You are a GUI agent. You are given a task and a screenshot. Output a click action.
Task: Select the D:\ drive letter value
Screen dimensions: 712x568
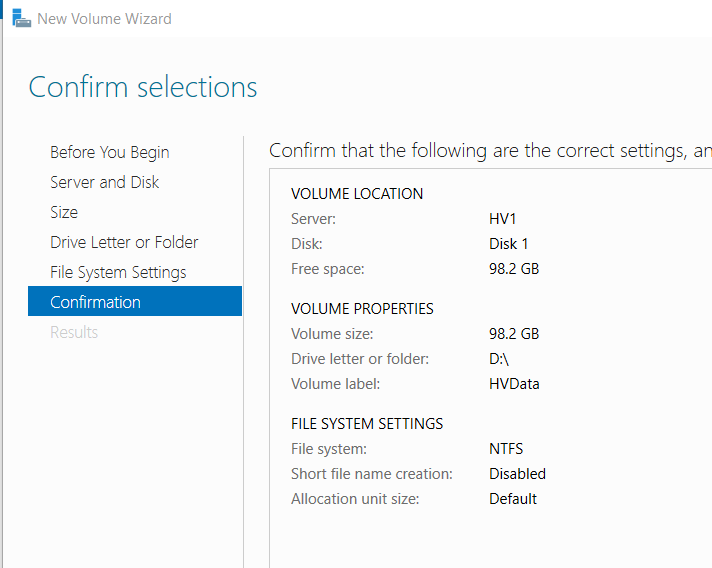point(499,359)
